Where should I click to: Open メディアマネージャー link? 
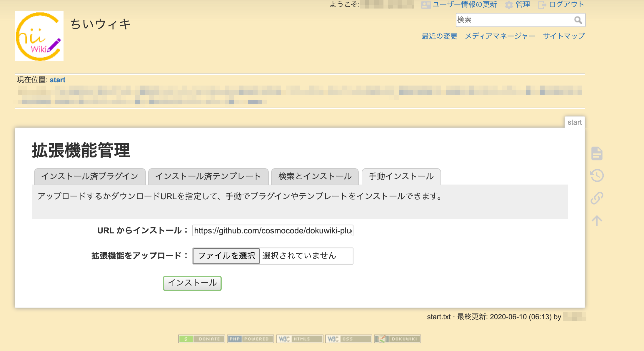coord(500,36)
